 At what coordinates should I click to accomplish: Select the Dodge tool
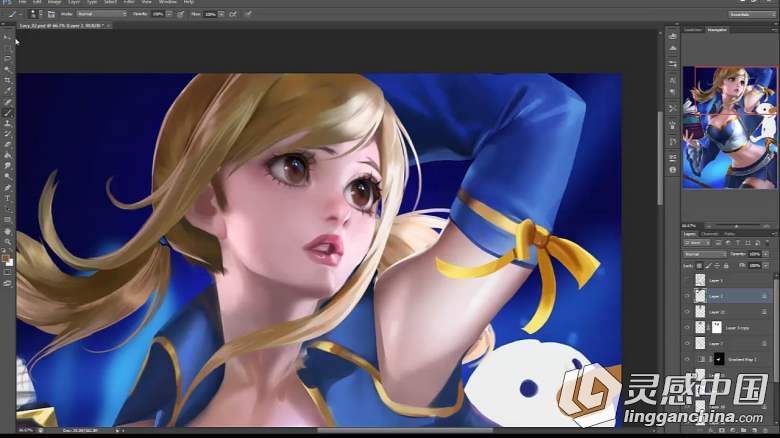click(x=7, y=176)
